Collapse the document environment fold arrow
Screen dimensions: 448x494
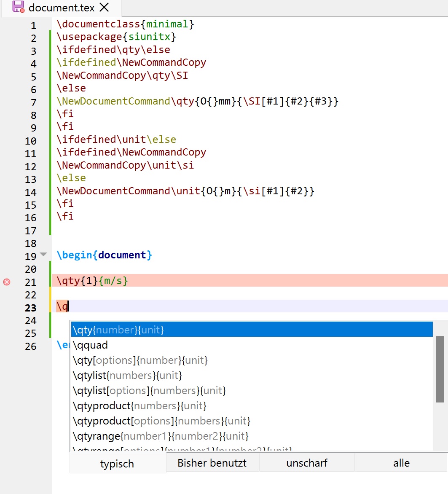(x=43, y=255)
